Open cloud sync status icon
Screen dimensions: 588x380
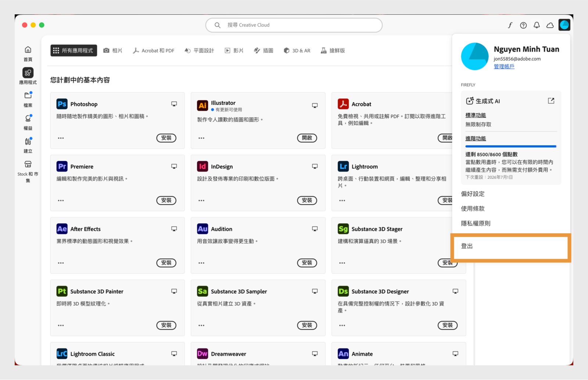550,25
